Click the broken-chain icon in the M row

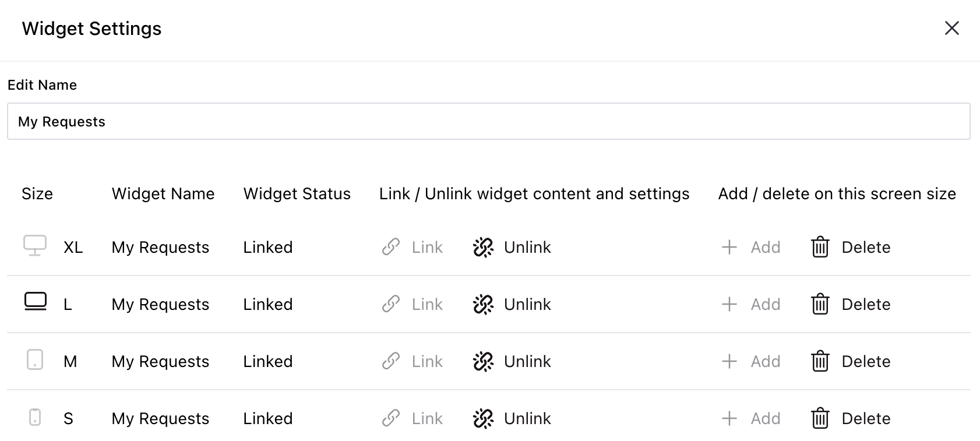[x=483, y=361]
